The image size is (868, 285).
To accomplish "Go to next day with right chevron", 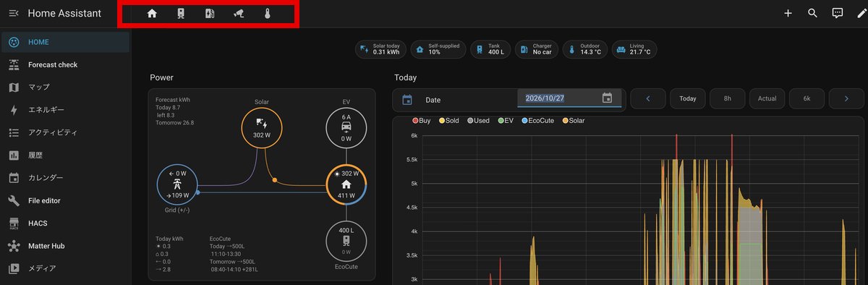I will pyautogui.click(x=846, y=98).
